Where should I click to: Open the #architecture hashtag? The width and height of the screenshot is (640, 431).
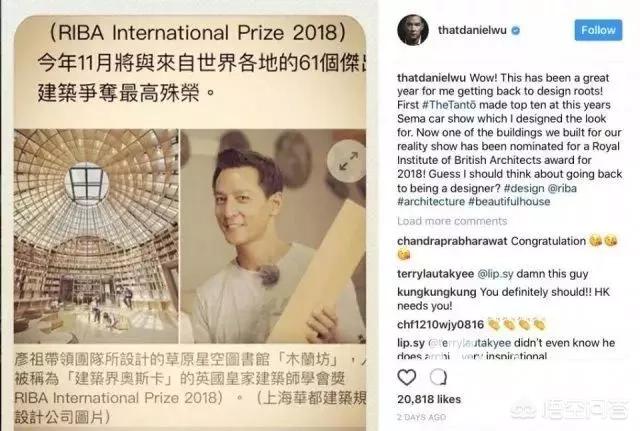tap(431, 202)
